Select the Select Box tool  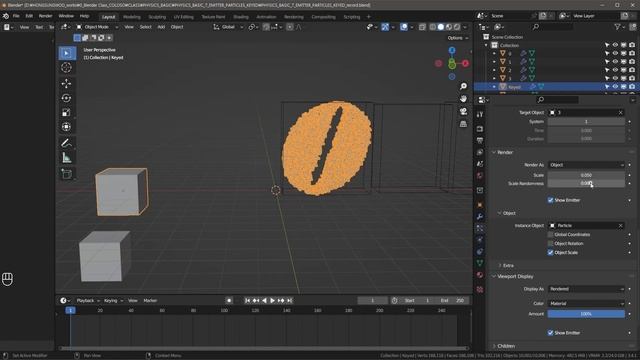pos(67,53)
